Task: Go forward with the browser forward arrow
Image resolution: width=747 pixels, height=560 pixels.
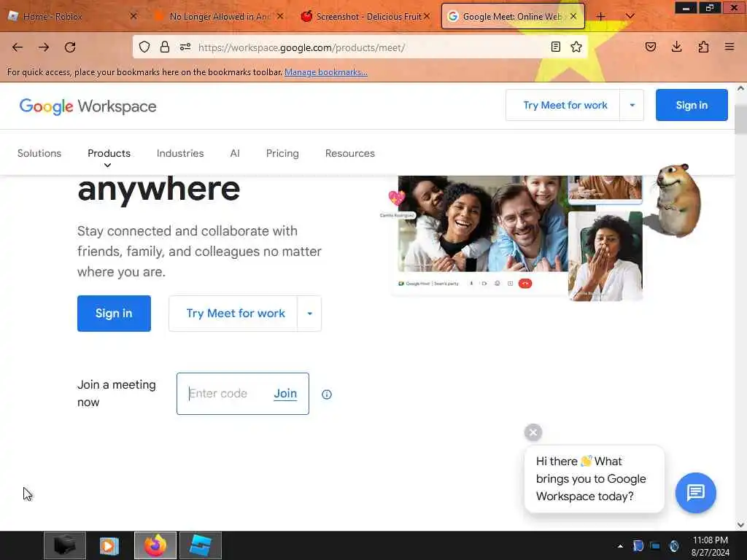Action: 44,47
